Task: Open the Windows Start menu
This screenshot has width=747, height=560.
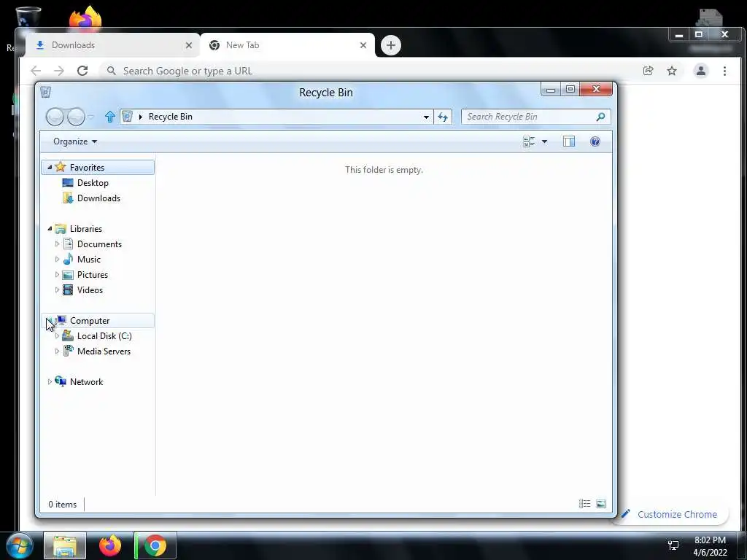Action: click(x=20, y=545)
